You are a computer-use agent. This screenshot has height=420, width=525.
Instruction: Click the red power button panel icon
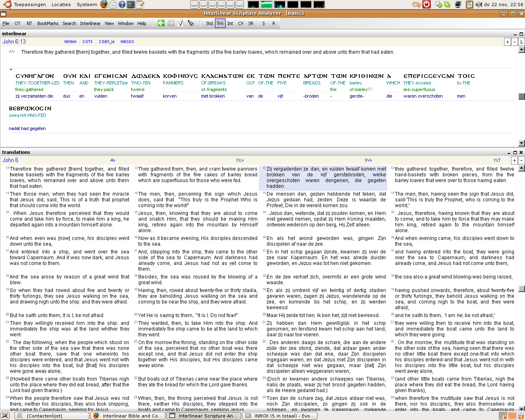427,5
